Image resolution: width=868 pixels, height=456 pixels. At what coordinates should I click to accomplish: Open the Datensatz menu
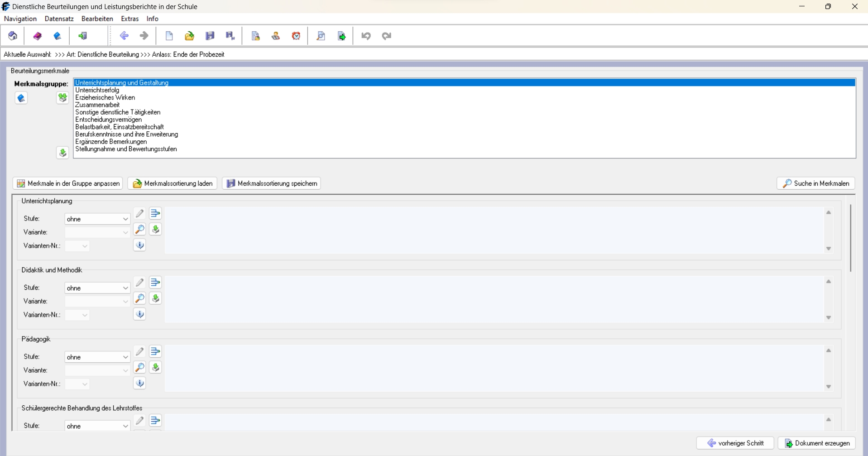coord(59,19)
